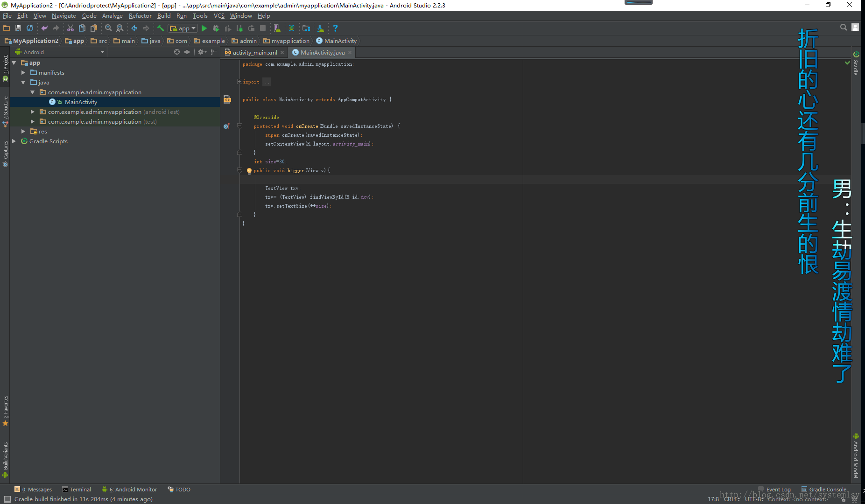
Task: Click the Stop square icon
Action: pyautogui.click(x=263, y=28)
